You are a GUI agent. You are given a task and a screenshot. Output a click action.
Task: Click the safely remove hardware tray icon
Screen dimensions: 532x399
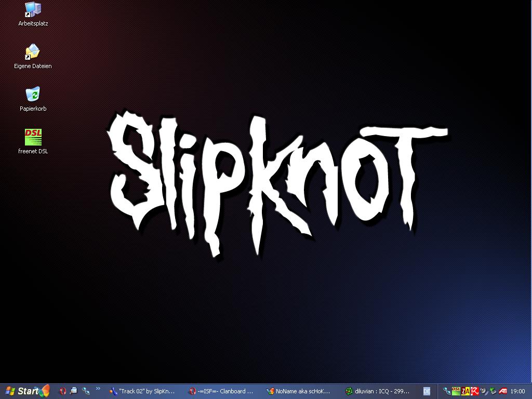[493, 391]
